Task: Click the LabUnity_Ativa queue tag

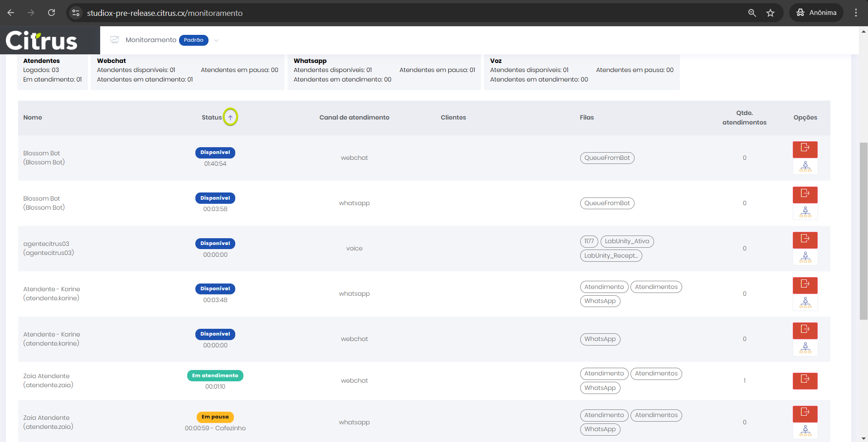Action: (627, 241)
